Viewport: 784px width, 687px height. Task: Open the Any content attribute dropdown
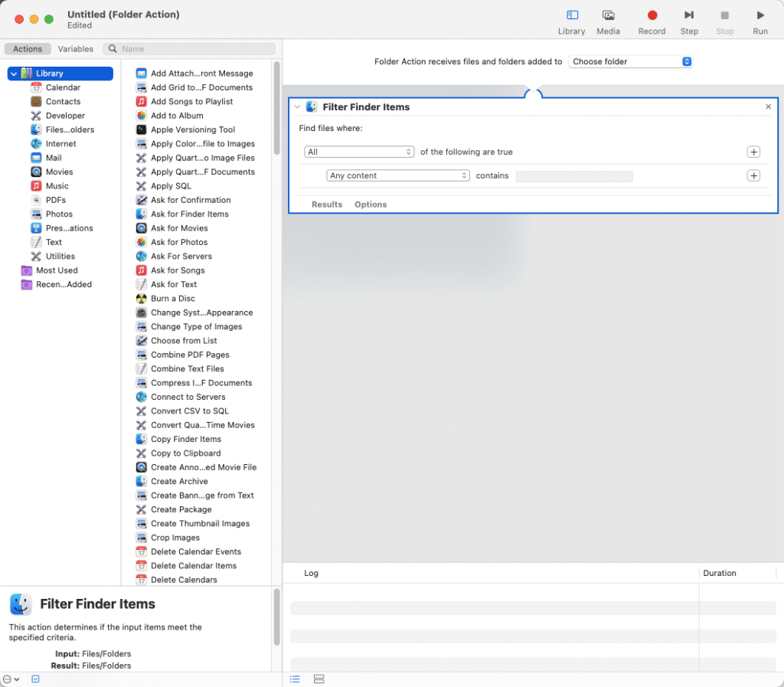point(398,175)
